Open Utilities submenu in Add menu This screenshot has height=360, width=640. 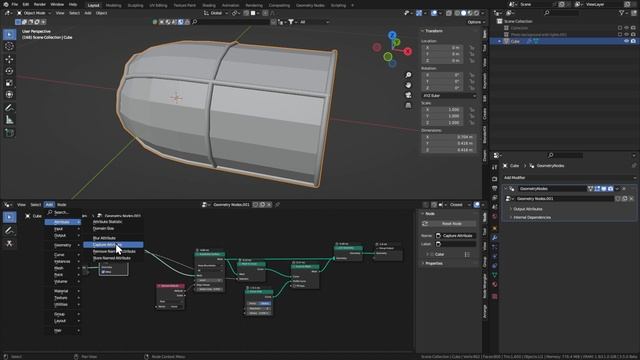click(x=63, y=304)
